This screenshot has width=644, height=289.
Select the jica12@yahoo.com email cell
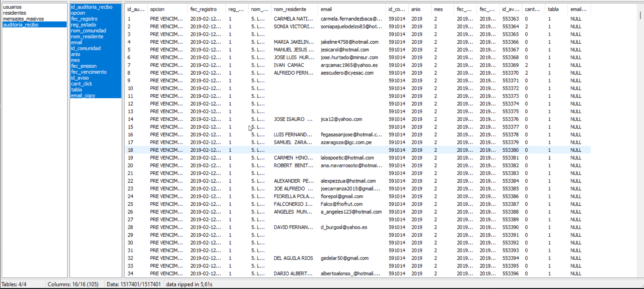(x=341, y=119)
